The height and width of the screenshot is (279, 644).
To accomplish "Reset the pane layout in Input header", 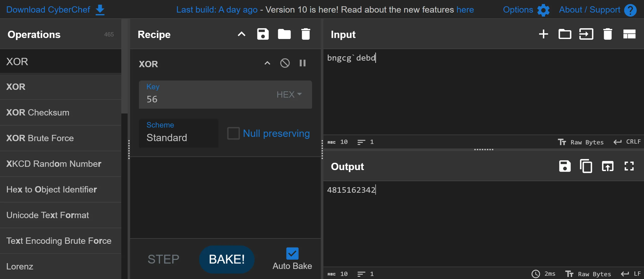I will [x=629, y=34].
